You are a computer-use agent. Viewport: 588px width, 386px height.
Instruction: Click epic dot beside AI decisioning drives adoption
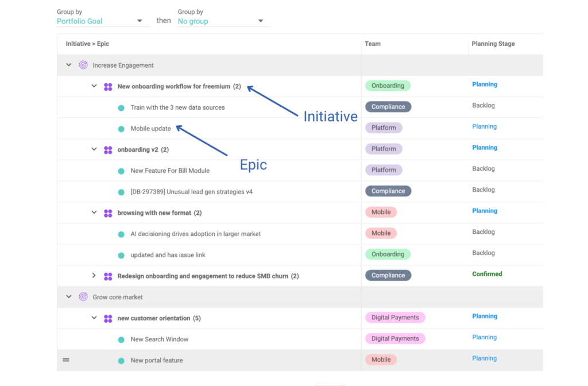121,234
